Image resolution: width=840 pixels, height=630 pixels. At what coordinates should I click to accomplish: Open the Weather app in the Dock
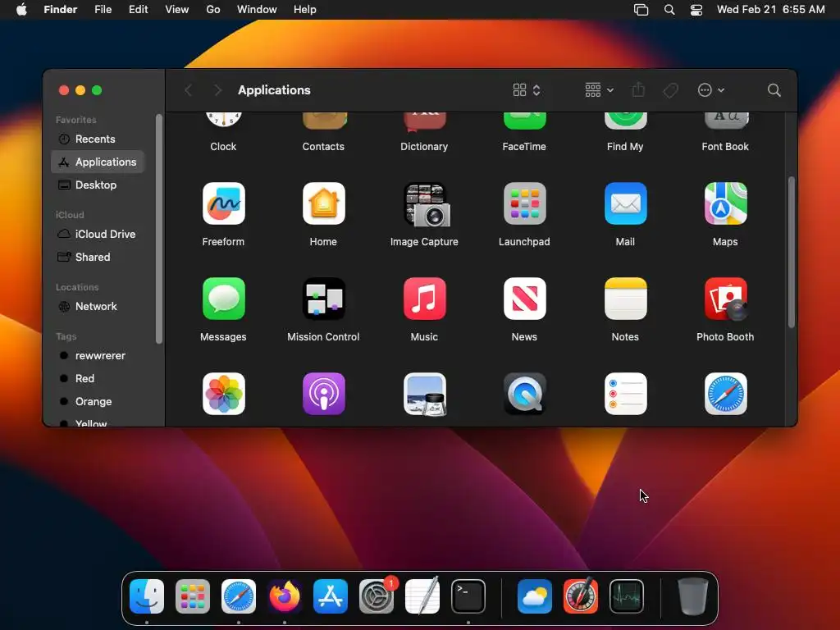(535, 596)
